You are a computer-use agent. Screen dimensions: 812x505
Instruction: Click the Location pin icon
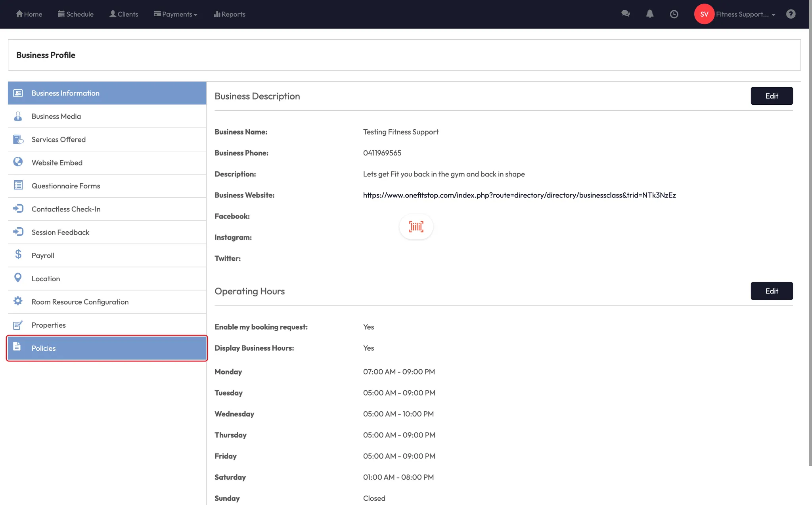point(18,278)
